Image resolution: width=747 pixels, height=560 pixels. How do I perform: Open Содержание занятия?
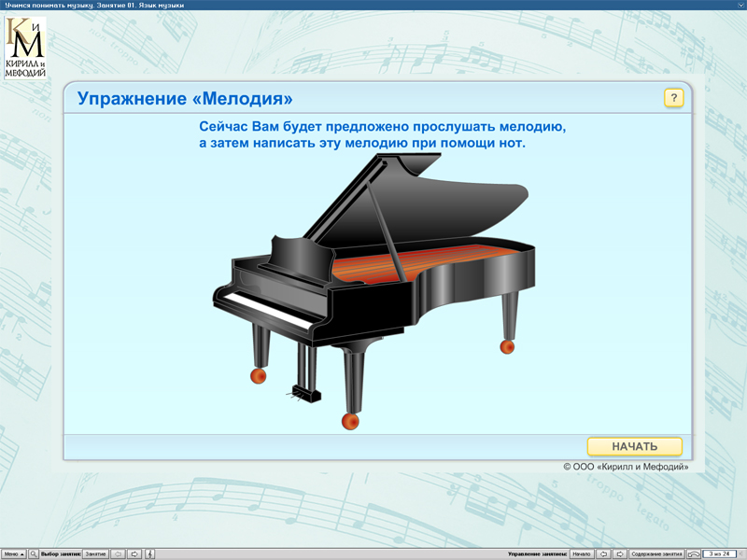click(656, 553)
